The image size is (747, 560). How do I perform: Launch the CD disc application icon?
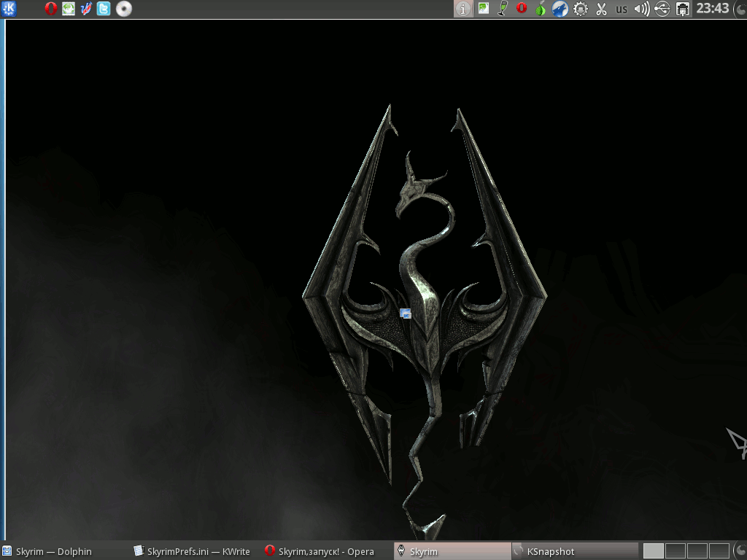click(124, 9)
